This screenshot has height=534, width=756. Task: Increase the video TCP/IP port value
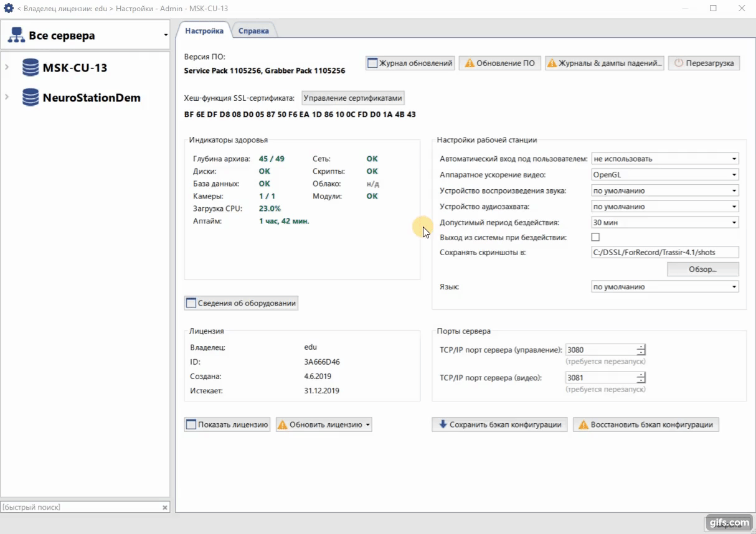pos(641,375)
